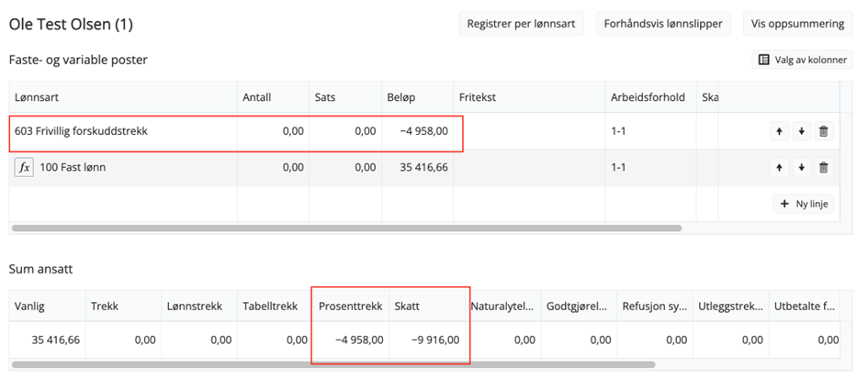Select the Arbeidsforhold cell for Fast lønn
The image size is (868, 379).
pyautogui.click(x=649, y=168)
